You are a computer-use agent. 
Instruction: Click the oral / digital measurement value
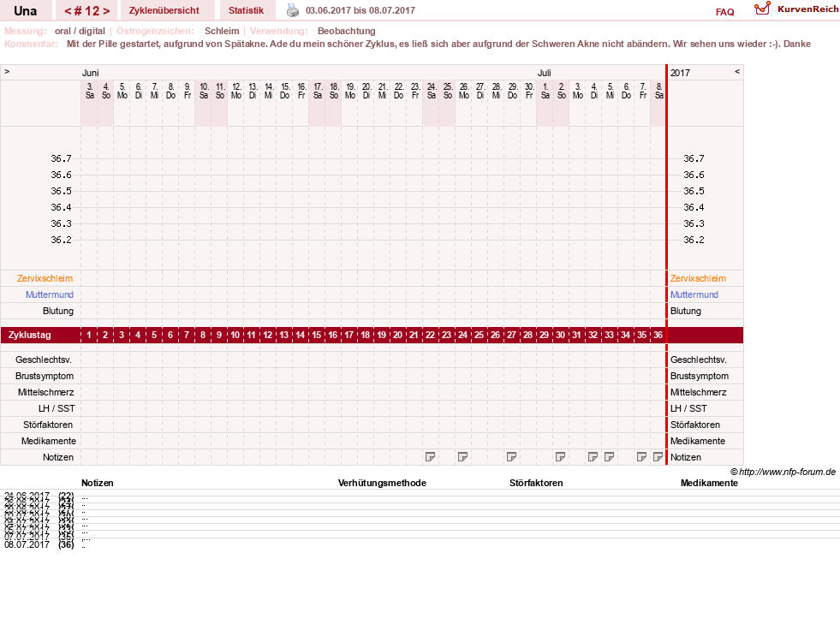(80, 31)
